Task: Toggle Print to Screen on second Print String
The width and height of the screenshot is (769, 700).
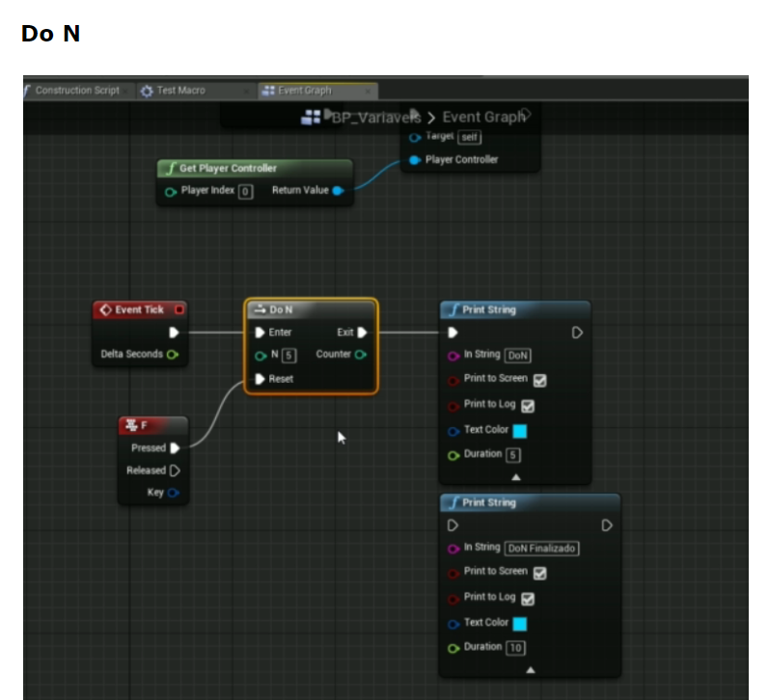Action: [540, 573]
